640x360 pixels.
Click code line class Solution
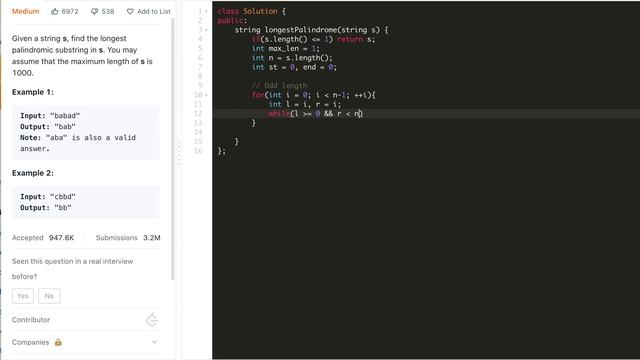click(x=251, y=11)
